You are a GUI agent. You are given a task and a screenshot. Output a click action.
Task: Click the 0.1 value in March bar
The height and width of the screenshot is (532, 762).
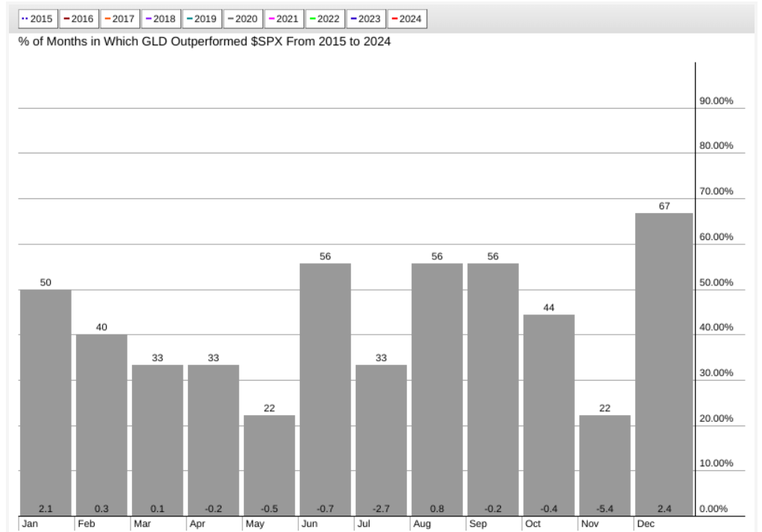coord(157,509)
